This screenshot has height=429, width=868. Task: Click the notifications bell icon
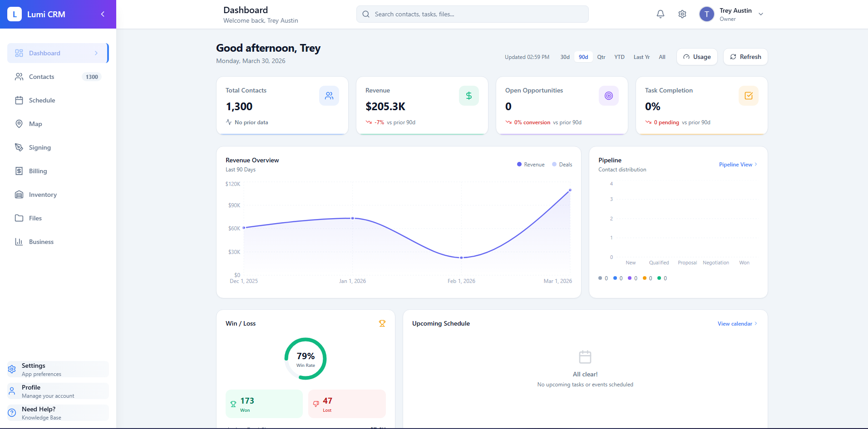pyautogui.click(x=660, y=14)
